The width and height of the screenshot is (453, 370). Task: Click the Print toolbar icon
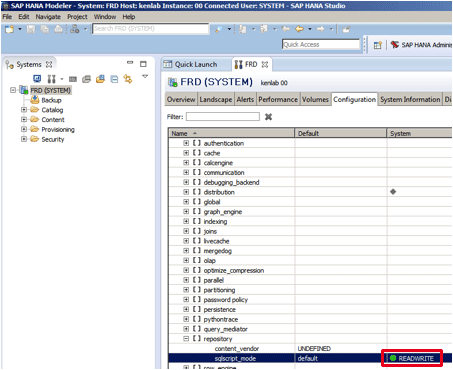click(58, 29)
